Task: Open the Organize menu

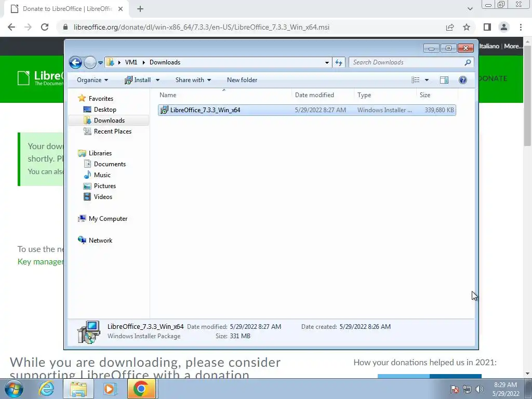Action: 92,80
